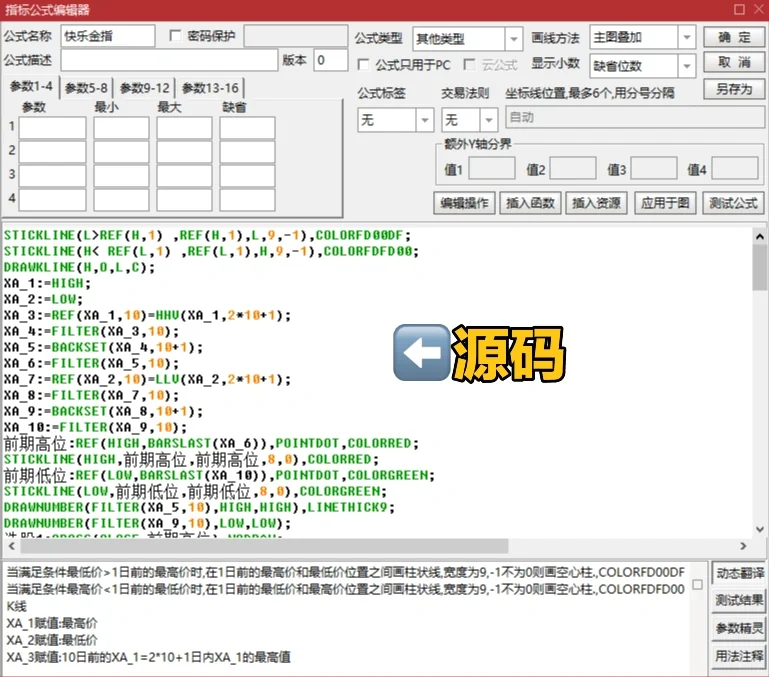
Task: Click row 2 最大 field
Action: (x=184, y=152)
